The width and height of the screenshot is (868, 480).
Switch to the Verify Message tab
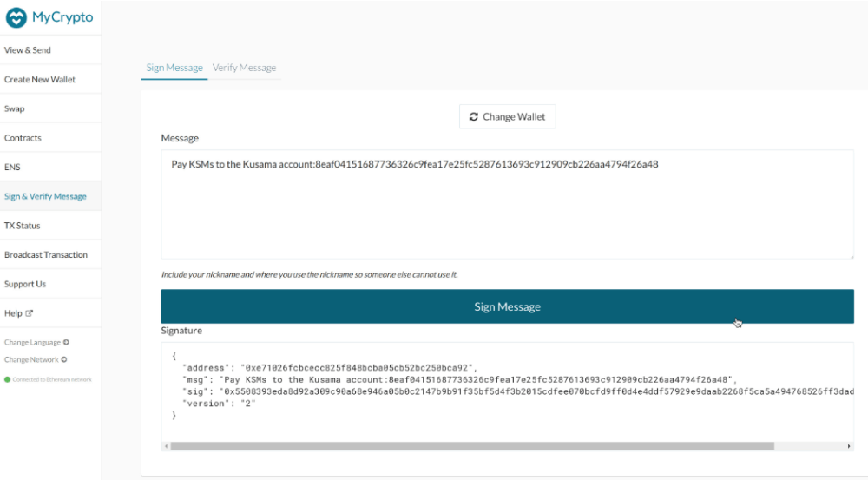click(x=244, y=68)
